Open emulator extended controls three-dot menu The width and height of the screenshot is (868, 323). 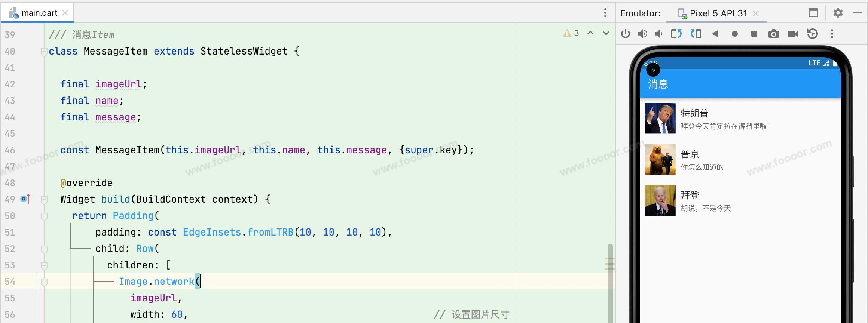(x=832, y=34)
